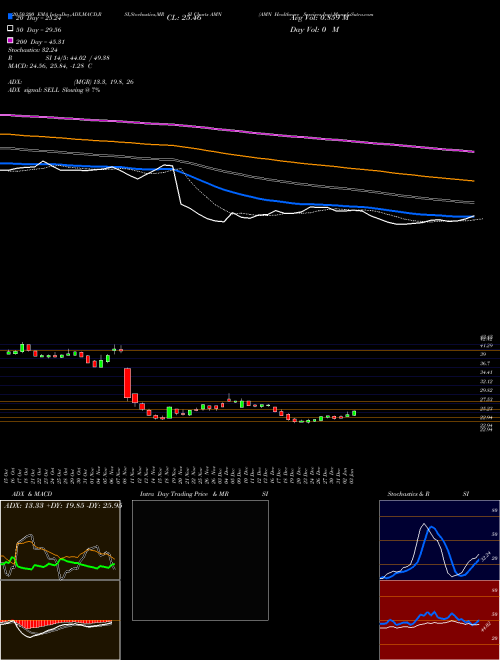Click the blue Stochastics chart panel
This screenshot has height=660, width=500.
[x=439, y=540]
